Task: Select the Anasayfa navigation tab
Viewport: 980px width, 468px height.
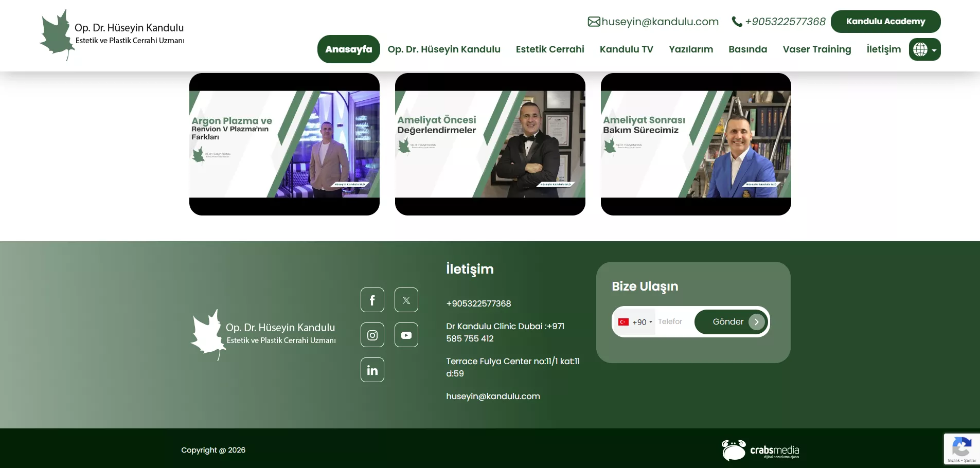Action: pyautogui.click(x=348, y=49)
